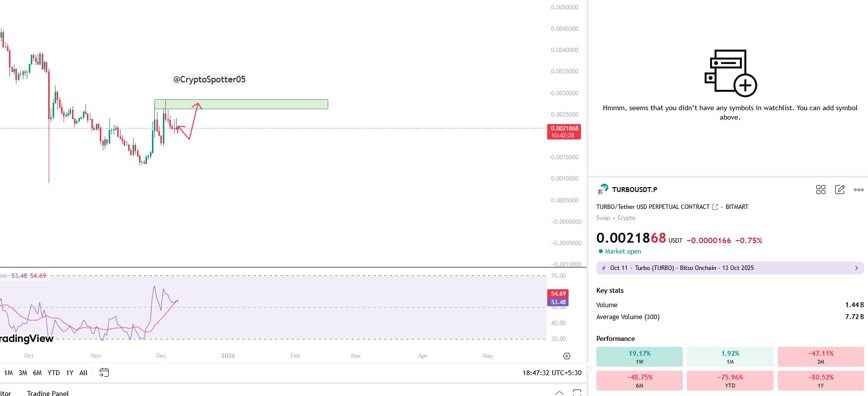Switch to the Trading Panel tab
This screenshot has width=868, height=396.
[48, 393]
